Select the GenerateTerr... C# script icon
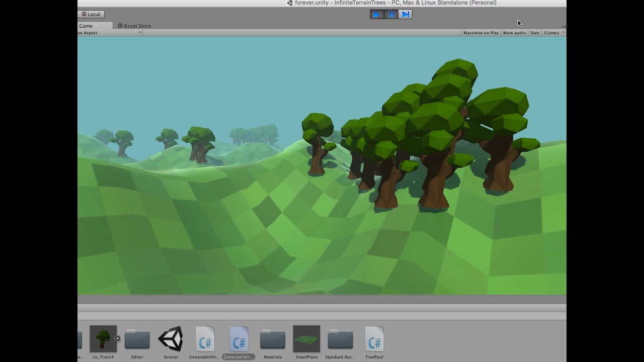This screenshot has width=644, height=362. [238, 338]
